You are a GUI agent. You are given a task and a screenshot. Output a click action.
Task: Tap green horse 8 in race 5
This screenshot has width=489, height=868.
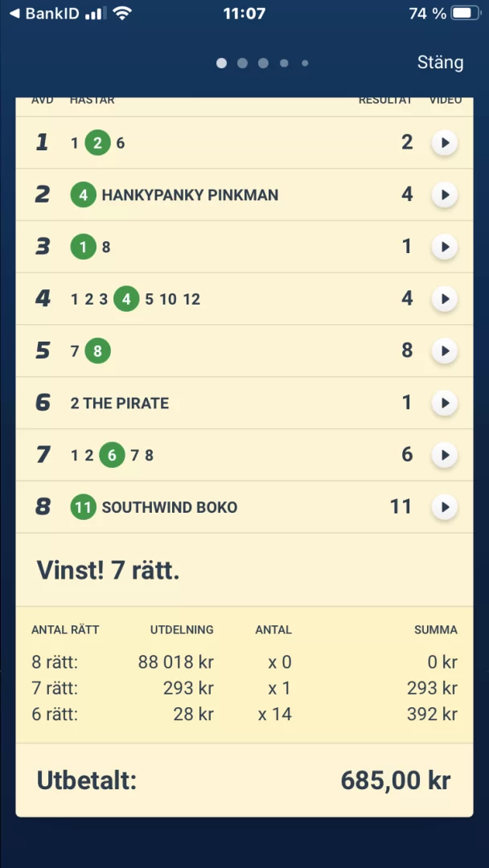point(97,351)
